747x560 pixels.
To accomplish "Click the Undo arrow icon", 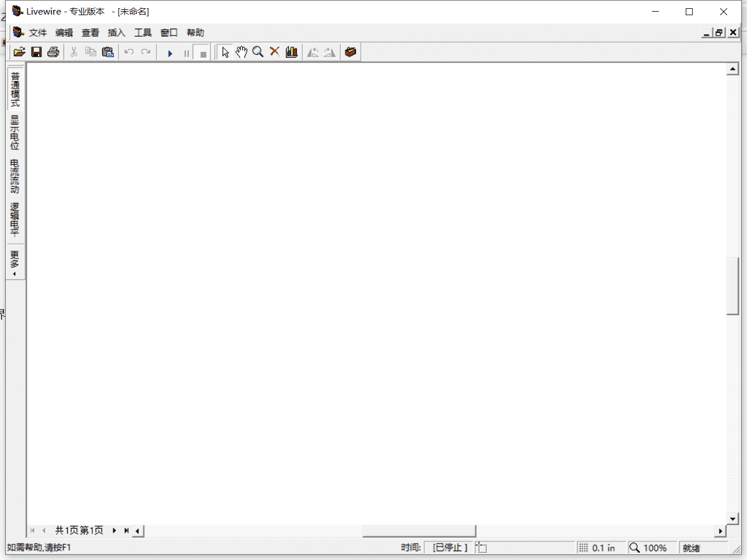I will point(129,52).
